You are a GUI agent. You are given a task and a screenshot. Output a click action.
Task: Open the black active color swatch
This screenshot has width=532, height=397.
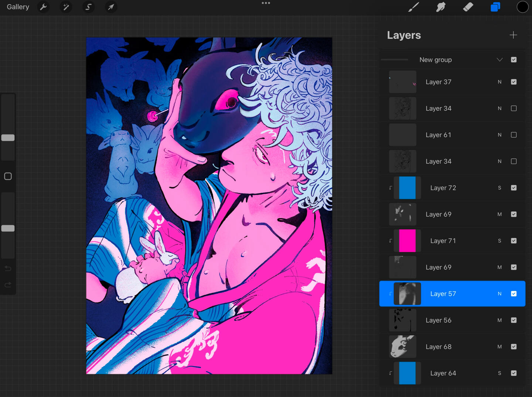(x=522, y=7)
